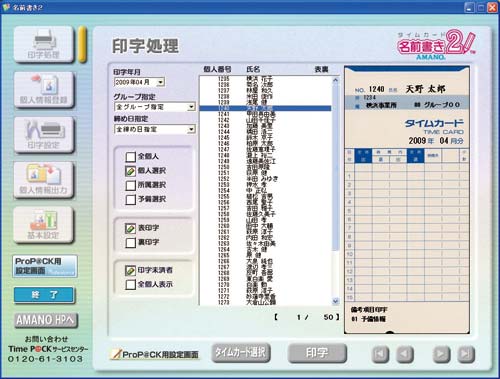Uncheck the 印字未済者 checkbox
Viewport: 500px width, 379px height.
point(131,270)
